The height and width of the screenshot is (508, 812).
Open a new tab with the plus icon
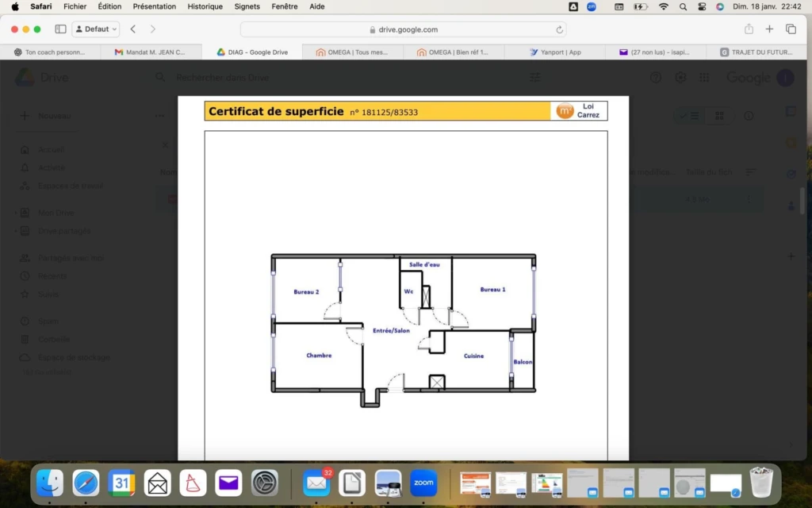[x=769, y=29]
